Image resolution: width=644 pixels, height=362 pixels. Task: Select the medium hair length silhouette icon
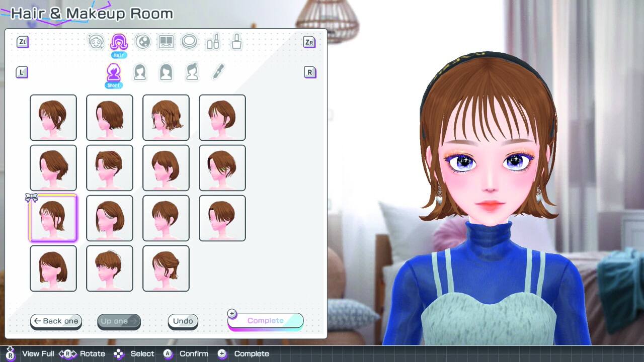tap(140, 72)
